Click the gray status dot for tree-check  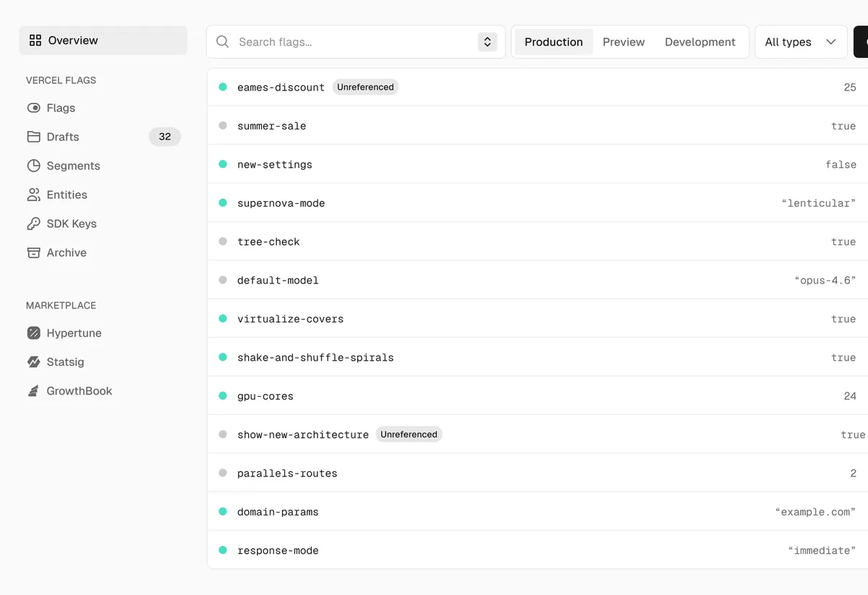tap(223, 241)
